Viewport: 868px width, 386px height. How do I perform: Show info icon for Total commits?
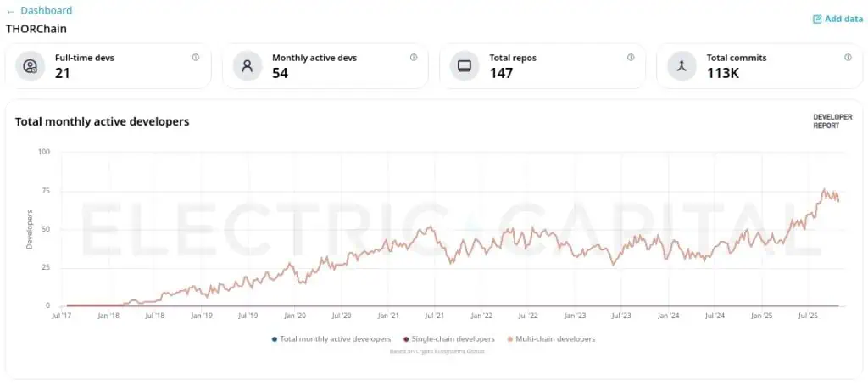(x=848, y=58)
